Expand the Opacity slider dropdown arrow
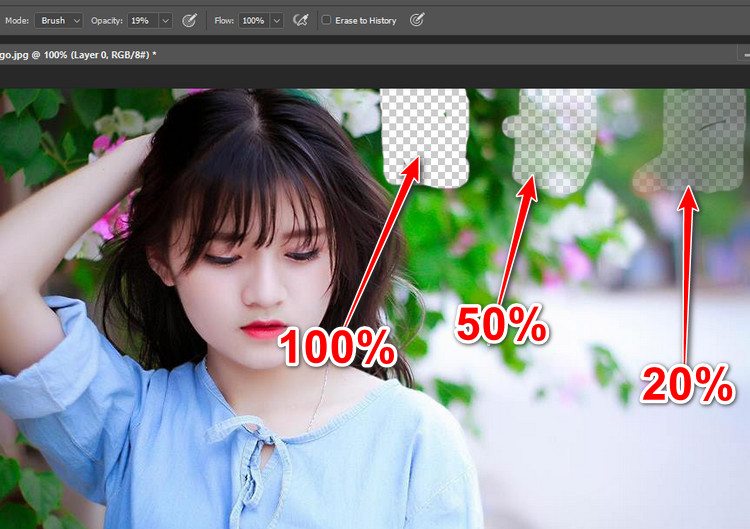This screenshot has width=750, height=529. pos(165,21)
